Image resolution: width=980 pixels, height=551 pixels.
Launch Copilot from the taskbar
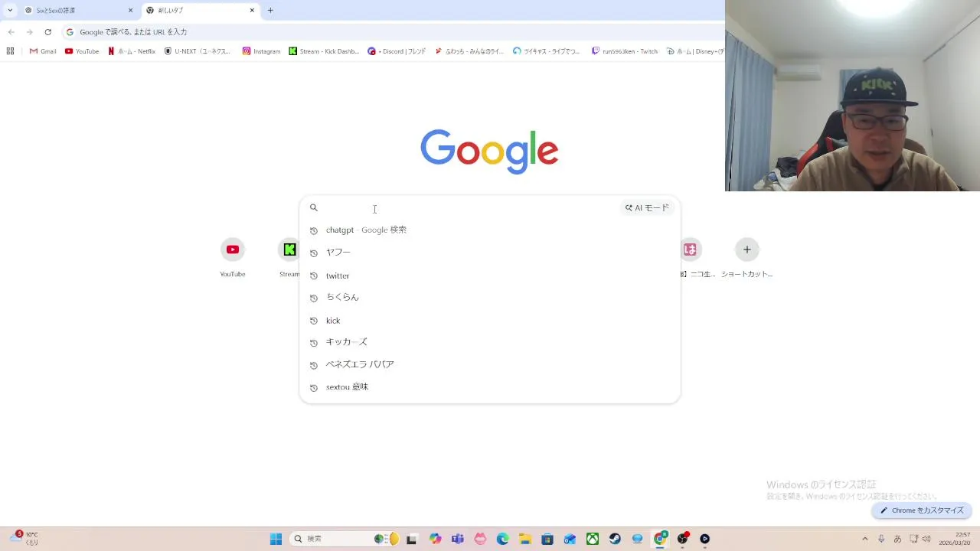tap(435, 539)
